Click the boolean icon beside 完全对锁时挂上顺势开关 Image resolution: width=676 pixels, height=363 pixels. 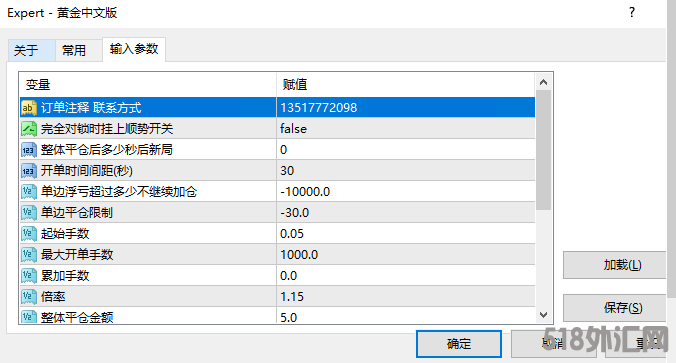[x=28, y=129]
